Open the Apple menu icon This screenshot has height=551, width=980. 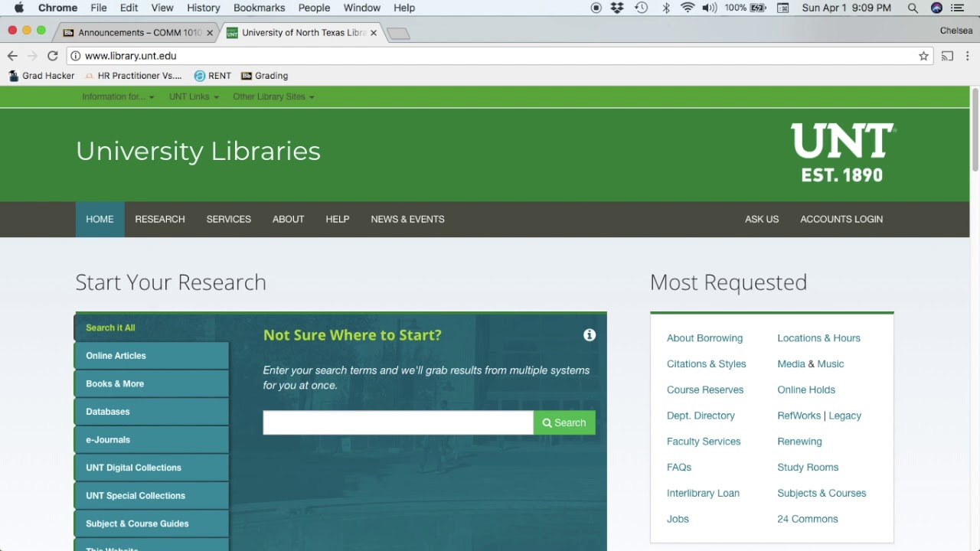point(18,8)
